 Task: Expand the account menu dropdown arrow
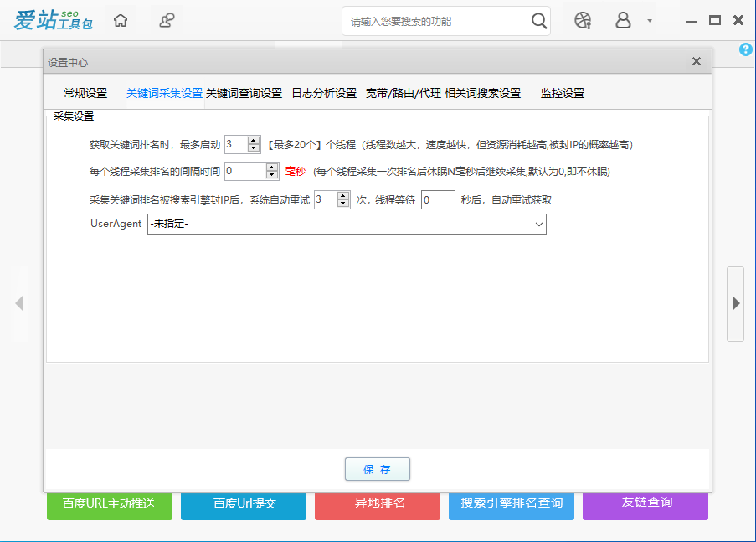point(650,21)
